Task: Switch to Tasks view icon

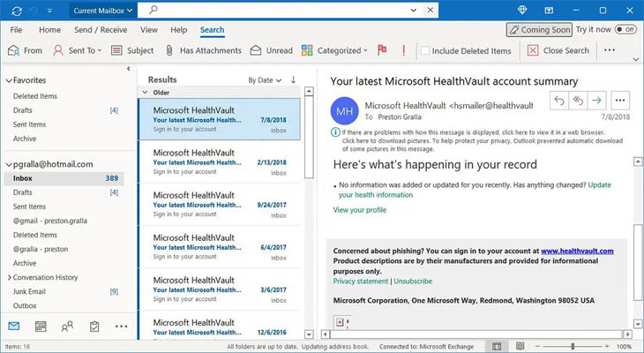Action: [x=94, y=327]
